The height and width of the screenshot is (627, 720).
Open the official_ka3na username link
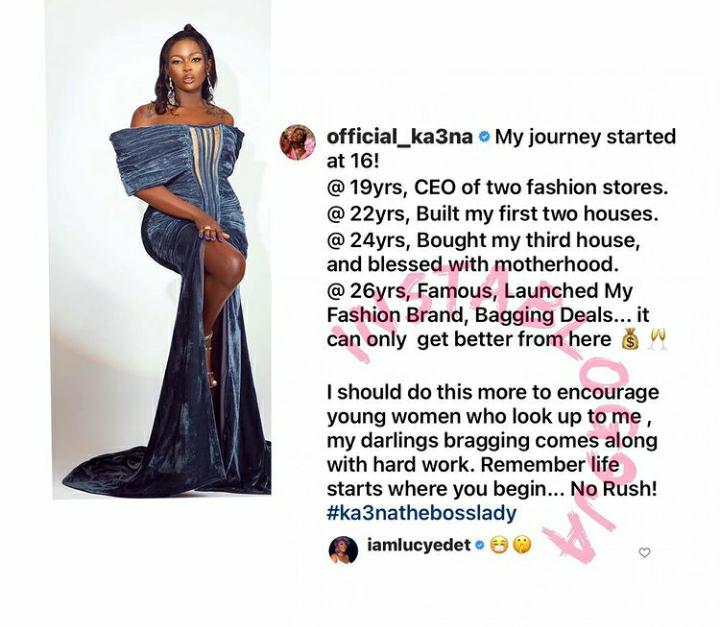(399, 137)
